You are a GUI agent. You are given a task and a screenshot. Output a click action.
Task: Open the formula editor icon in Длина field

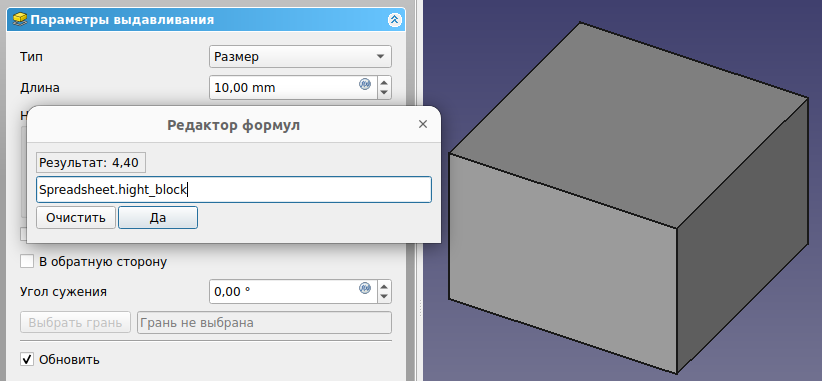365,84
